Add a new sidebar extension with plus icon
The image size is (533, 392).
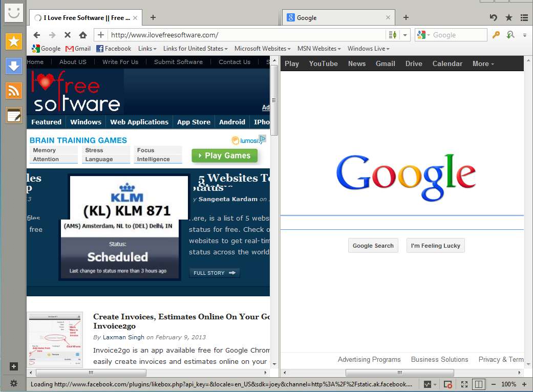coord(14,366)
